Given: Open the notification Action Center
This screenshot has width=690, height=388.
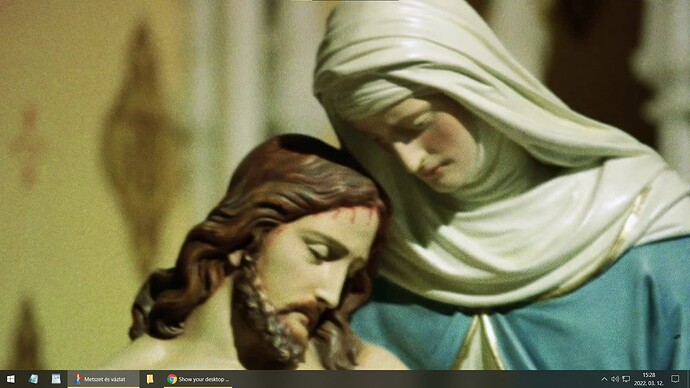Looking at the screenshot, I should point(675,379).
